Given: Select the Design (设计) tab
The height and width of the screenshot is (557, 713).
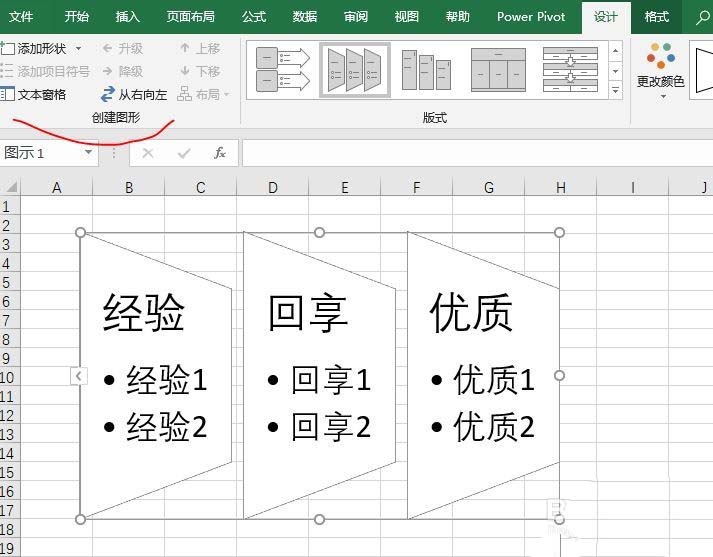Looking at the screenshot, I should click(606, 17).
